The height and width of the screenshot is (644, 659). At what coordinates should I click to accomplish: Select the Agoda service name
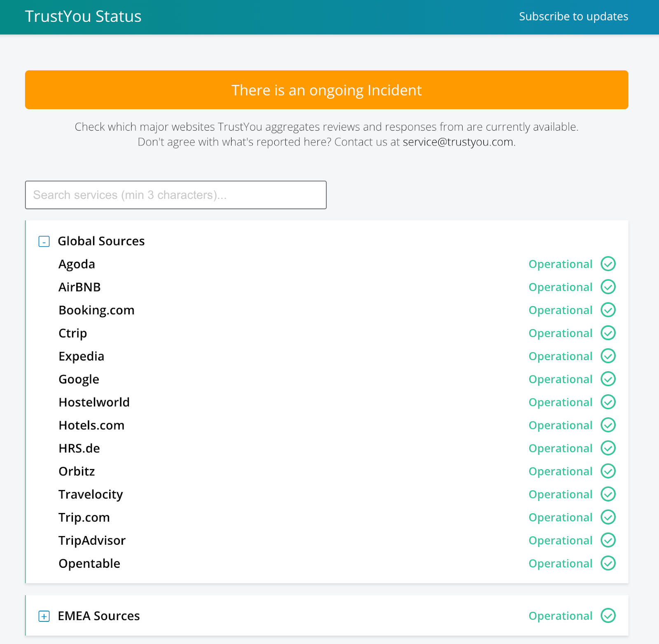point(77,265)
